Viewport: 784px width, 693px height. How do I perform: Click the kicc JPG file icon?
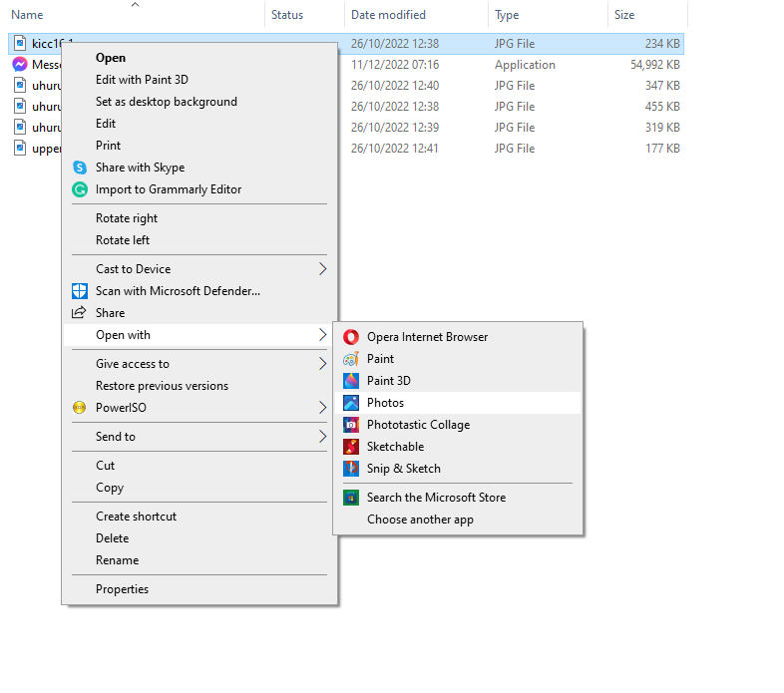coord(20,44)
